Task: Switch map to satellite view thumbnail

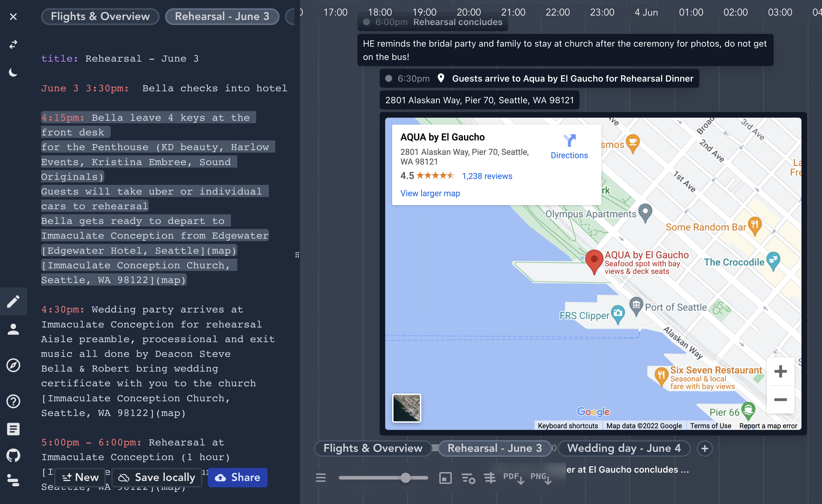Action: tap(406, 408)
